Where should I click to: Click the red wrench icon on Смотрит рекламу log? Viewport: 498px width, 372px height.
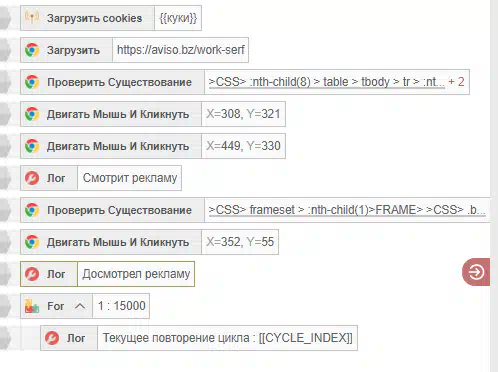pyautogui.click(x=32, y=178)
